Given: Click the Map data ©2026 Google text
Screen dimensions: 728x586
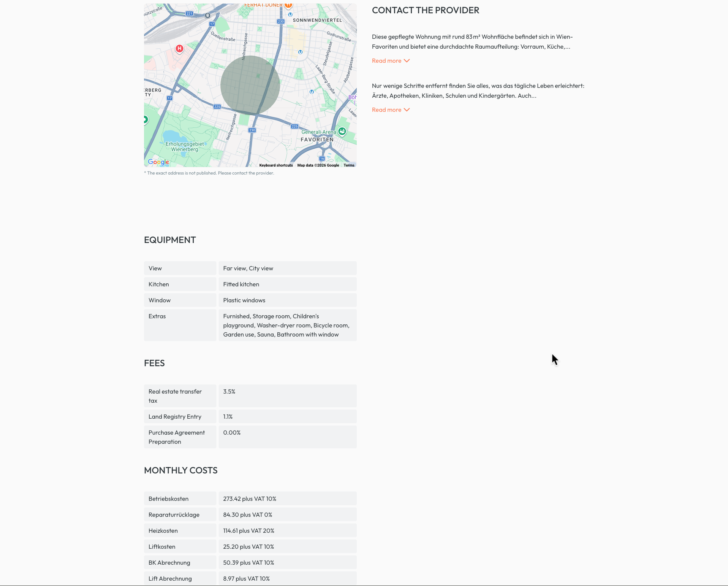Looking at the screenshot, I should coord(318,165).
